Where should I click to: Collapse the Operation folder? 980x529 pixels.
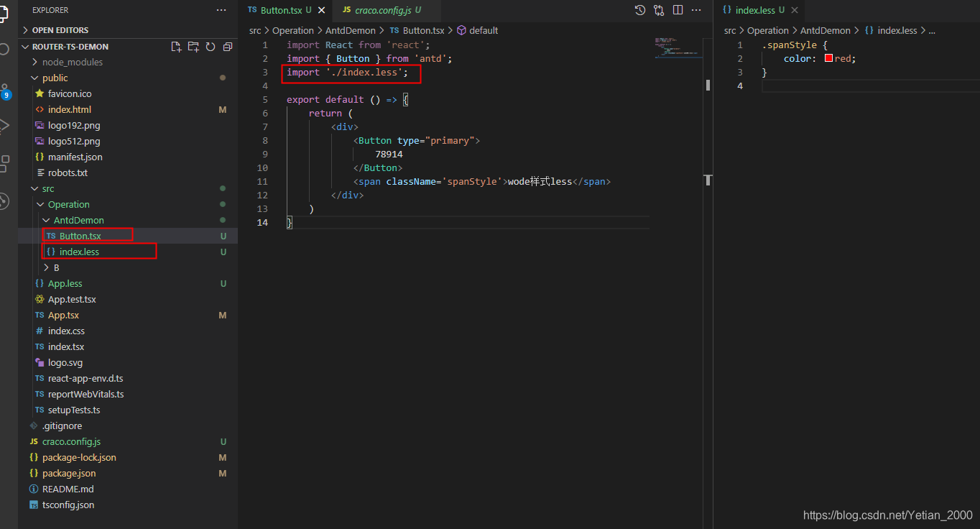coord(68,205)
